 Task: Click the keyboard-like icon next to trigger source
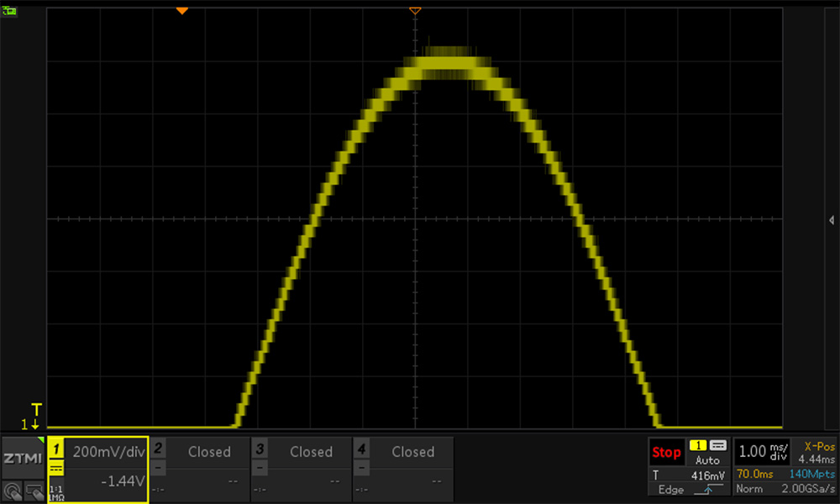[x=718, y=445]
